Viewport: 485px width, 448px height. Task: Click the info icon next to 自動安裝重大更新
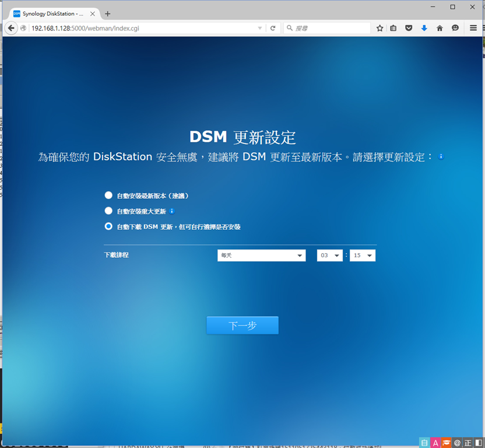pos(172,211)
